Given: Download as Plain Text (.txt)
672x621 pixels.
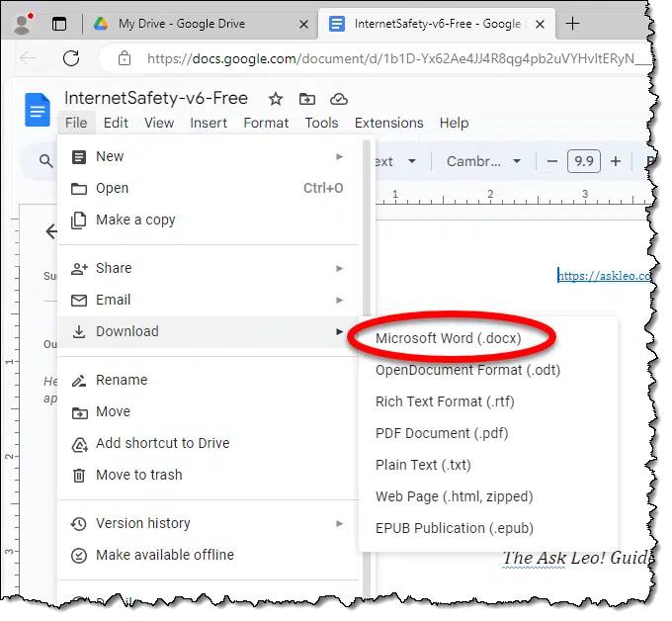Looking at the screenshot, I should coord(488,466).
